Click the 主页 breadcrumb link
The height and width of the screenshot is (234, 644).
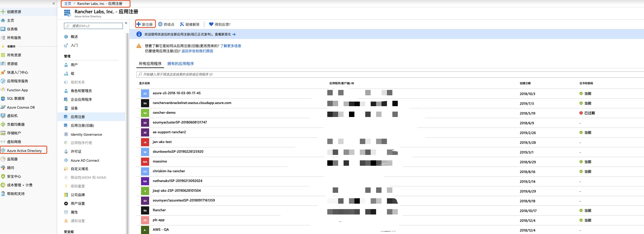68,4
